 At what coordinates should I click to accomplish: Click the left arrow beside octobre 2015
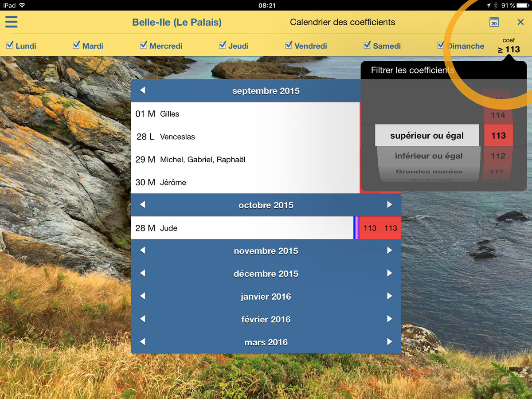(x=142, y=205)
